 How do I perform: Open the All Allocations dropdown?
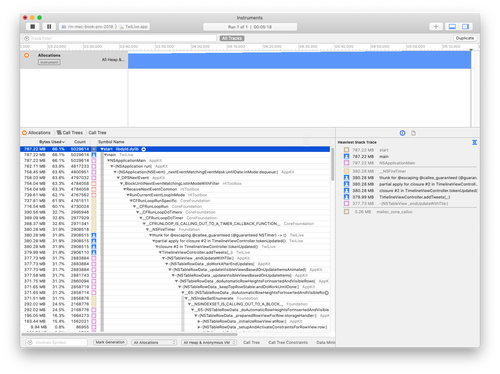tap(154, 342)
